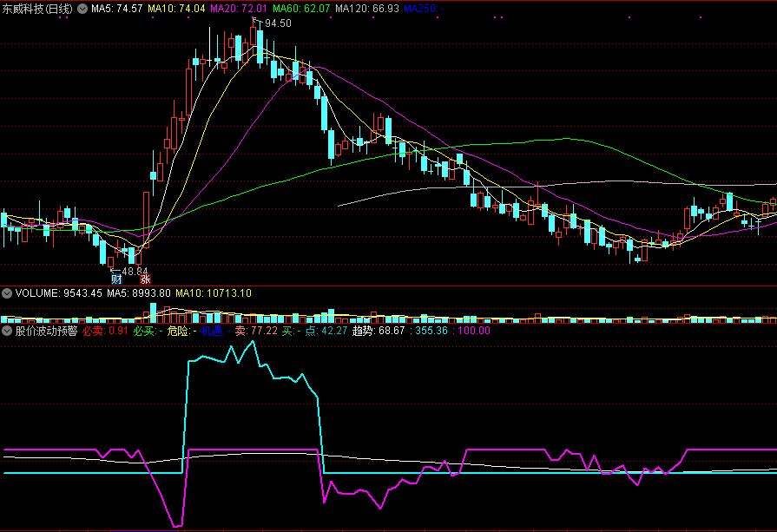Click the 股价波动预警 indicator name
The image size is (777, 532).
[47, 331]
